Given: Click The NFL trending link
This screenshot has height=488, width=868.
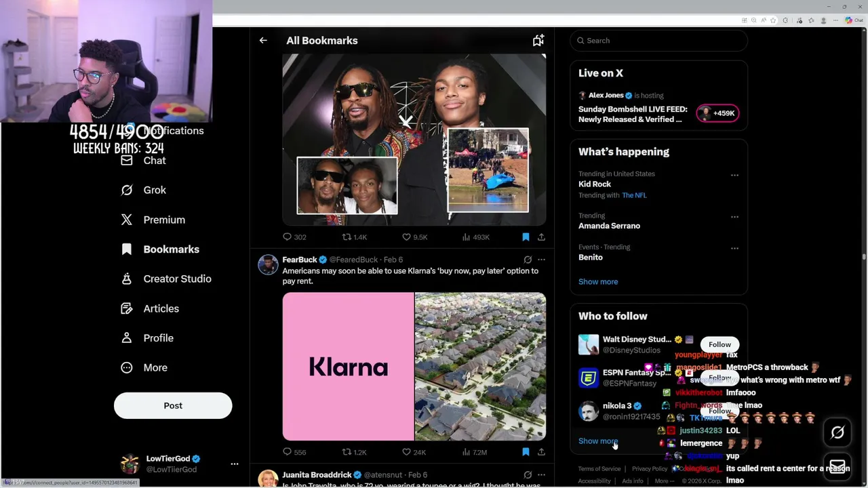Looking at the screenshot, I should pos(634,195).
